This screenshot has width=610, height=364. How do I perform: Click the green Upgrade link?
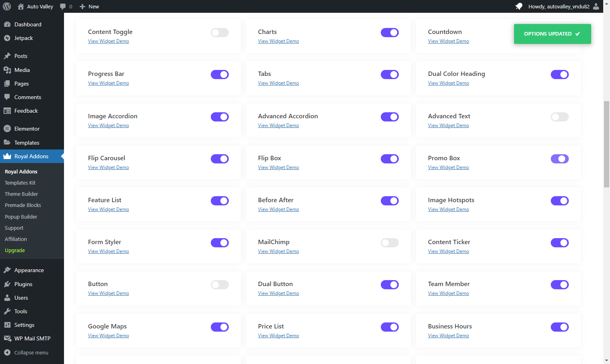[15, 250]
